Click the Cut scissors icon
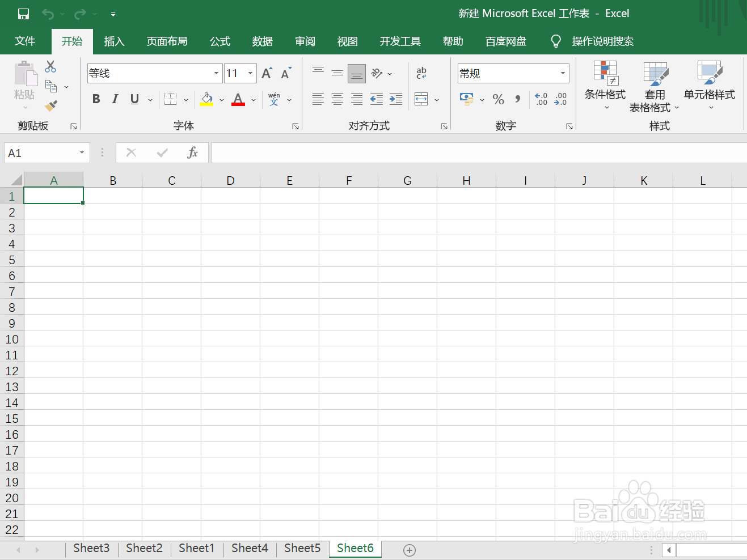 tap(50, 66)
